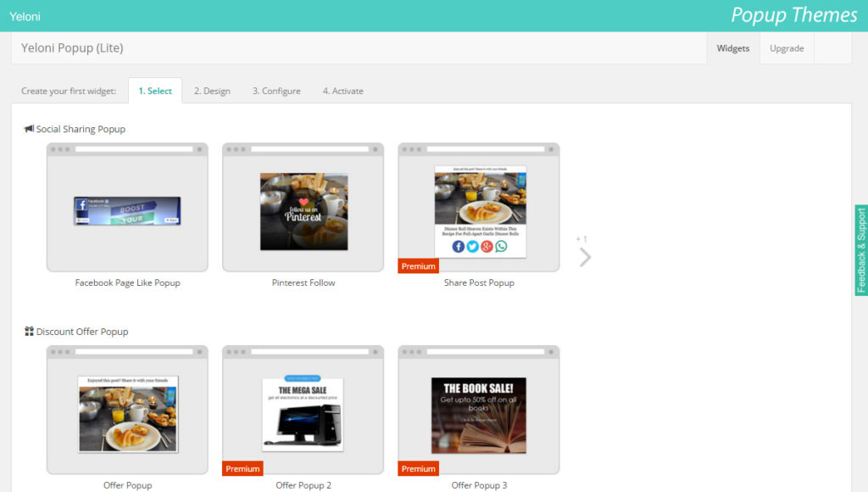
Task: Pick the Offer Popup 2 Mega Sale thumbnail
Action: [303, 414]
